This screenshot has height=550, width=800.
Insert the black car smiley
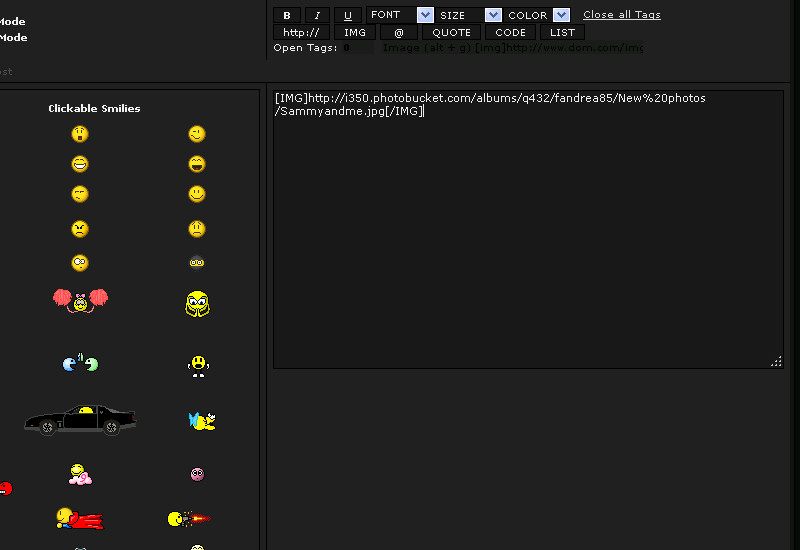[80, 420]
